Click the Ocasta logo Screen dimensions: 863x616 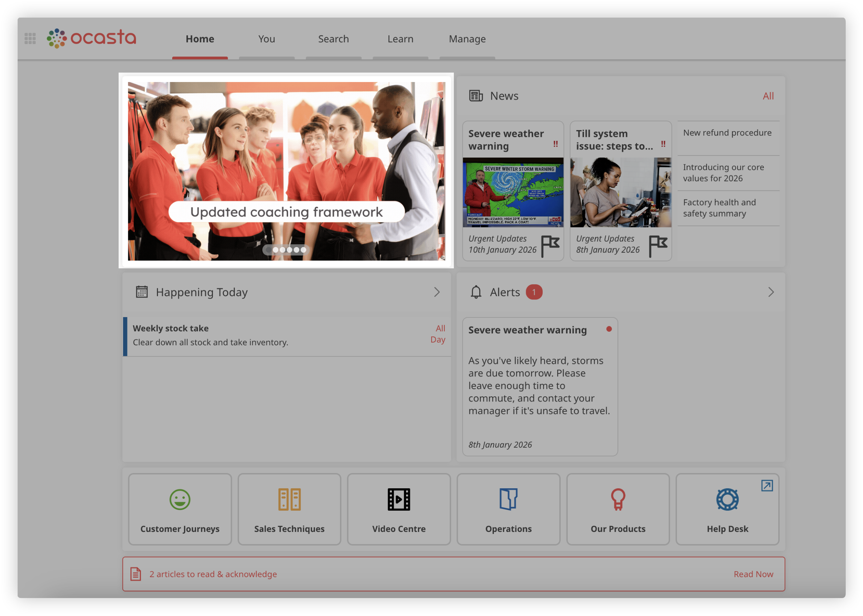point(92,38)
